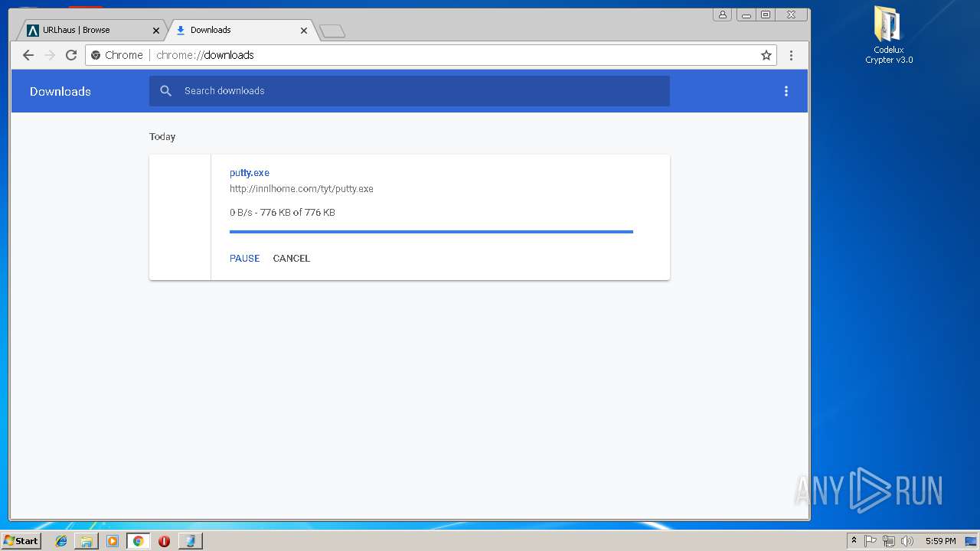Image resolution: width=980 pixels, height=551 pixels.
Task: Click Show desktop button at taskbar end
Action: click(x=972, y=541)
